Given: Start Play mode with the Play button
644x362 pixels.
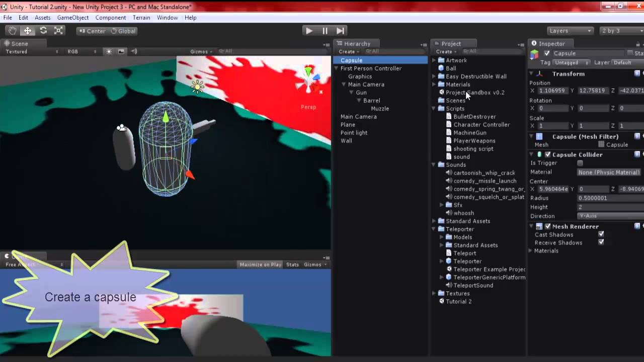Looking at the screenshot, I should [309, 31].
